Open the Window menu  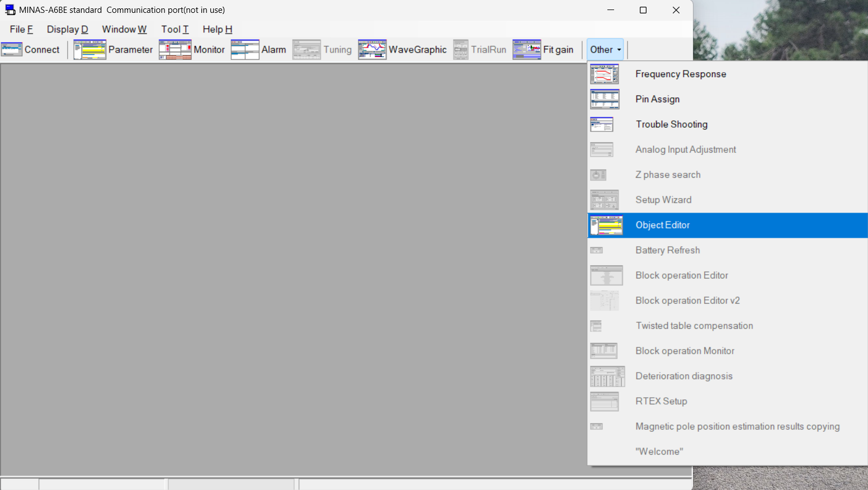click(x=124, y=30)
